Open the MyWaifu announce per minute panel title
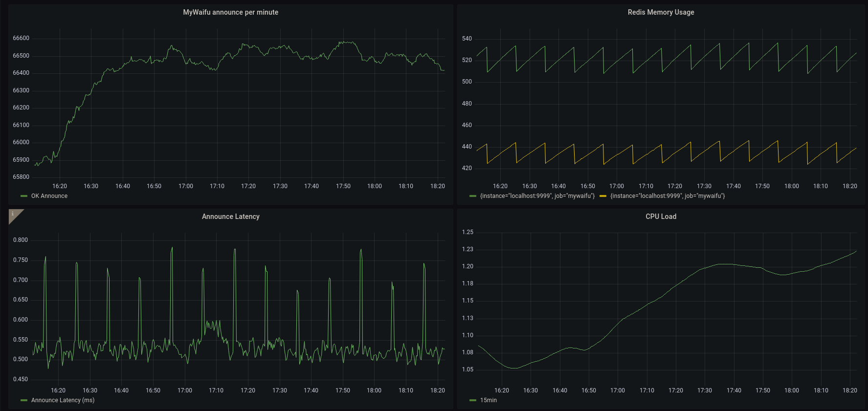The image size is (868, 411). click(230, 12)
